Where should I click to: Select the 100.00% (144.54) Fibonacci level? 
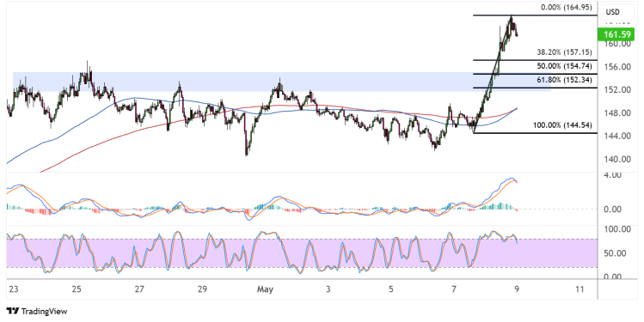pyautogui.click(x=562, y=125)
